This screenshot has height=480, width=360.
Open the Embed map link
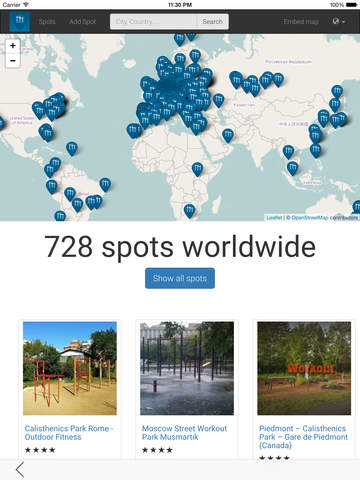point(301,21)
